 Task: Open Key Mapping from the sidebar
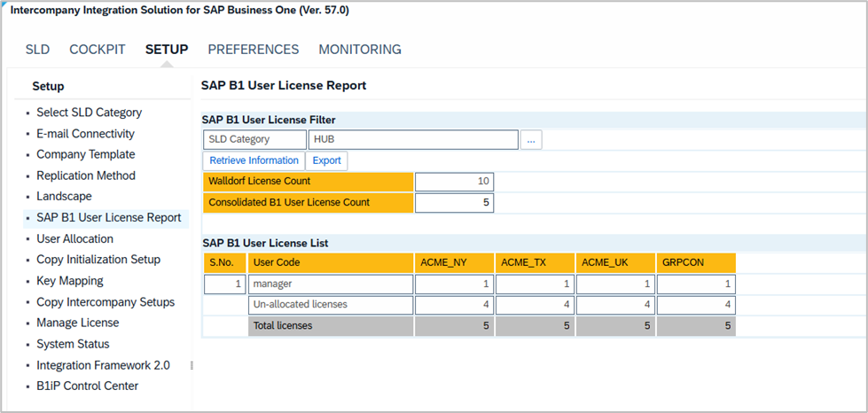(x=70, y=281)
